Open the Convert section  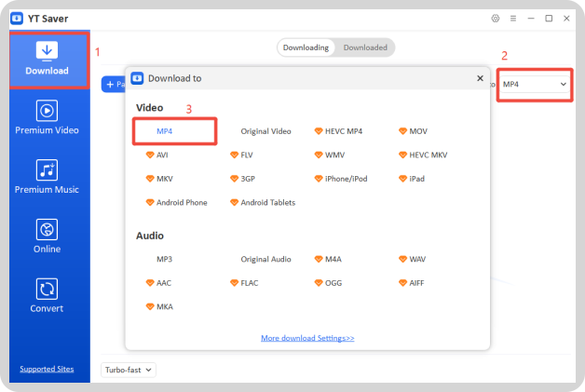pos(47,295)
